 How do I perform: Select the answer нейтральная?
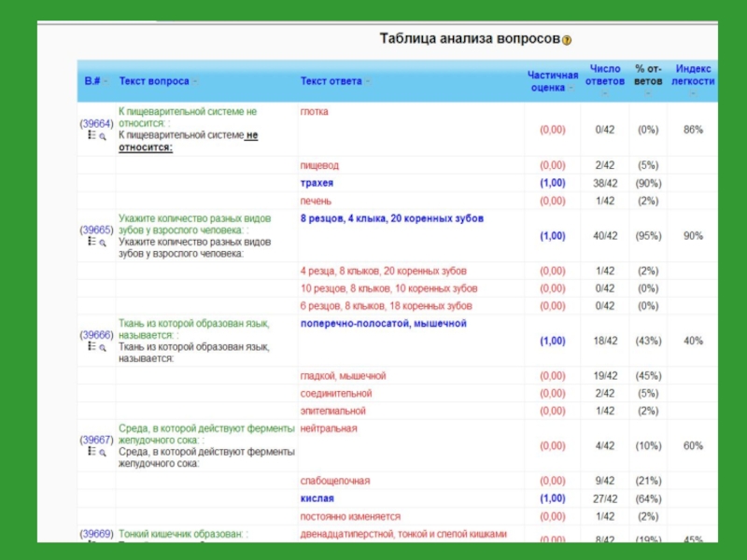click(x=329, y=428)
